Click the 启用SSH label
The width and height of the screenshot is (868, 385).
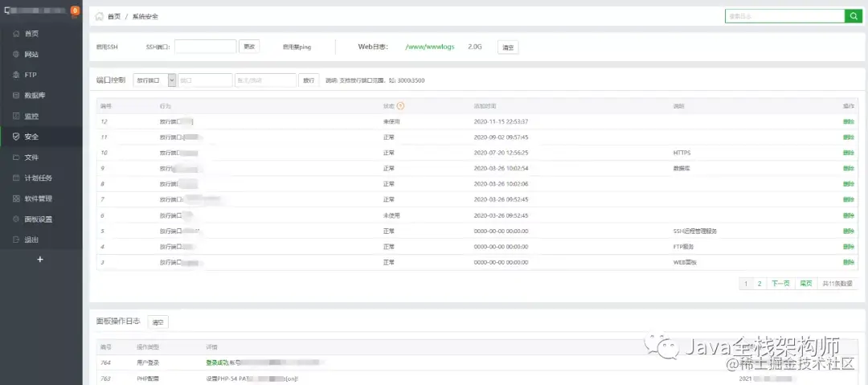tap(107, 47)
